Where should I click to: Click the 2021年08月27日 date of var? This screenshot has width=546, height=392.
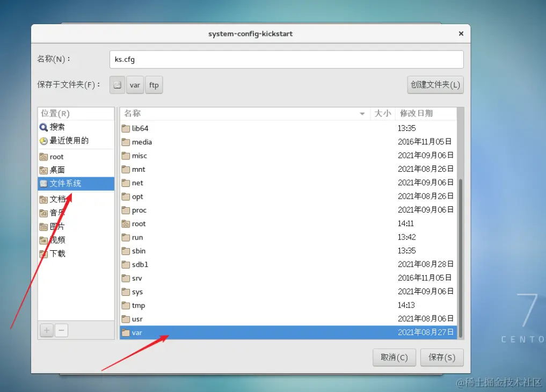426,332
